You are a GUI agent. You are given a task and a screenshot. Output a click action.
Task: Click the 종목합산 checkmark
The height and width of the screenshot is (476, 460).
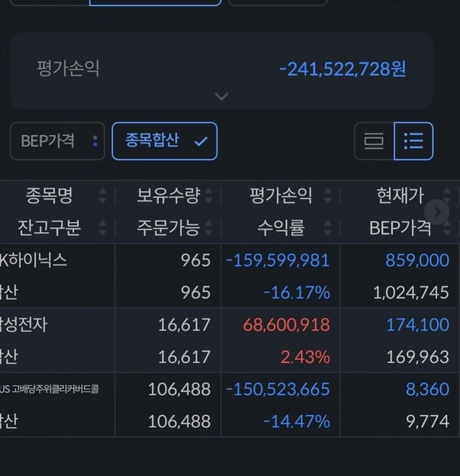coord(201,141)
